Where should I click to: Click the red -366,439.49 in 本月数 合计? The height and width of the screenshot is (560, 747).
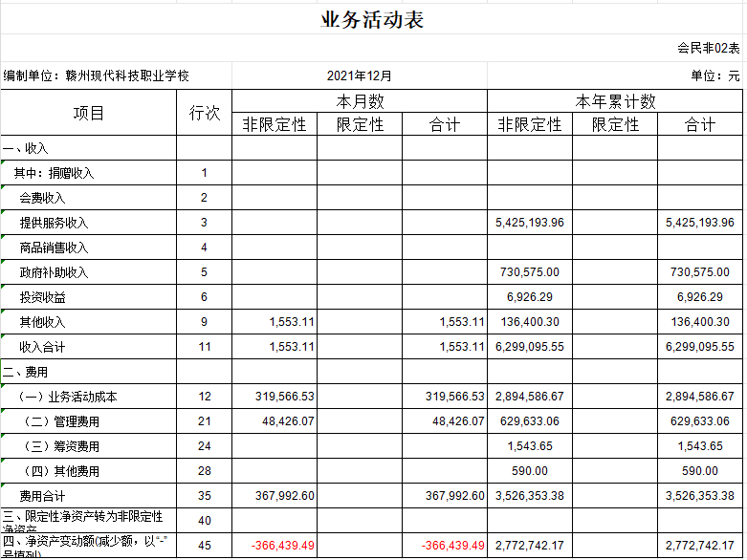tap(453, 546)
